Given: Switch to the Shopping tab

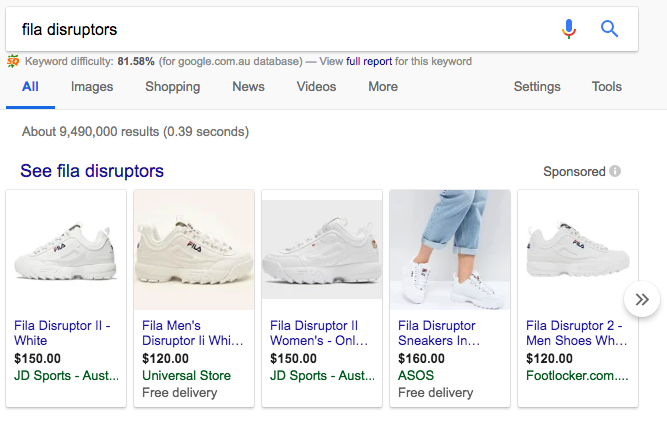Looking at the screenshot, I should (x=173, y=87).
